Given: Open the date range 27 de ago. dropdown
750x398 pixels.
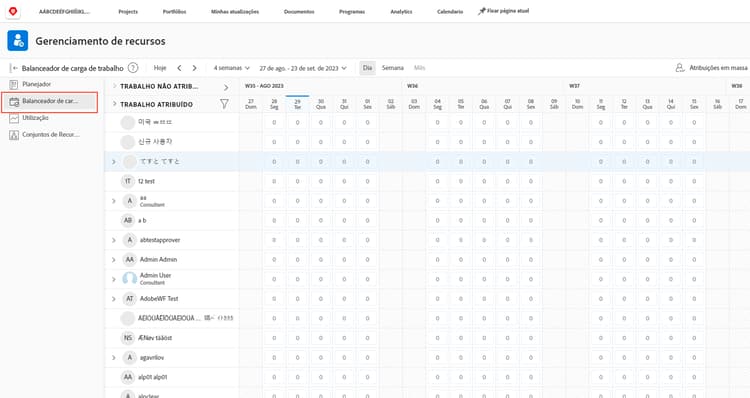Looking at the screenshot, I should (x=303, y=68).
